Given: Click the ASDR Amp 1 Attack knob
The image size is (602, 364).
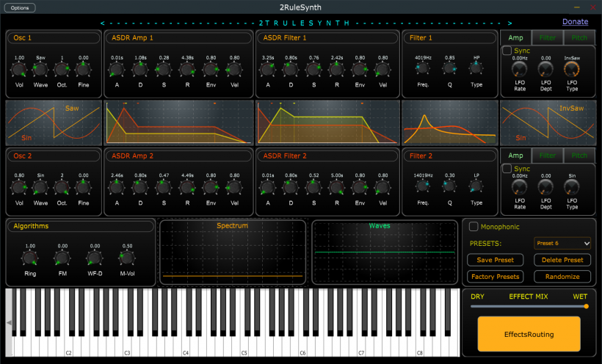Looking at the screenshot, I should click(117, 70).
